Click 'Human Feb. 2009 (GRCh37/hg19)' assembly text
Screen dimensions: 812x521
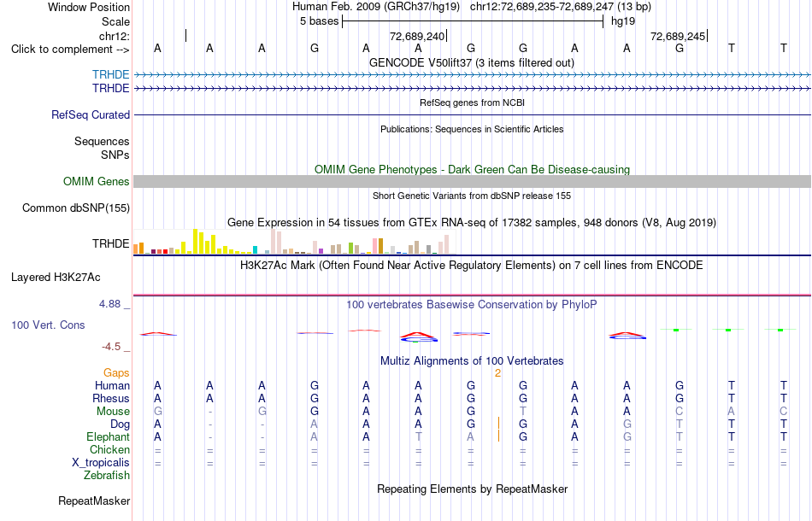pyautogui.click(x=376, y=7)
